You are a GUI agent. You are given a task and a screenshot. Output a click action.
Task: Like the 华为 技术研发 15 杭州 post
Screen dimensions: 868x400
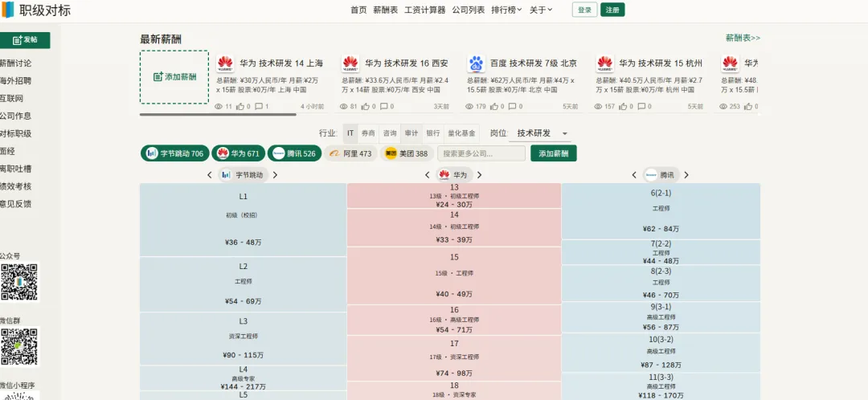point(624,106)
